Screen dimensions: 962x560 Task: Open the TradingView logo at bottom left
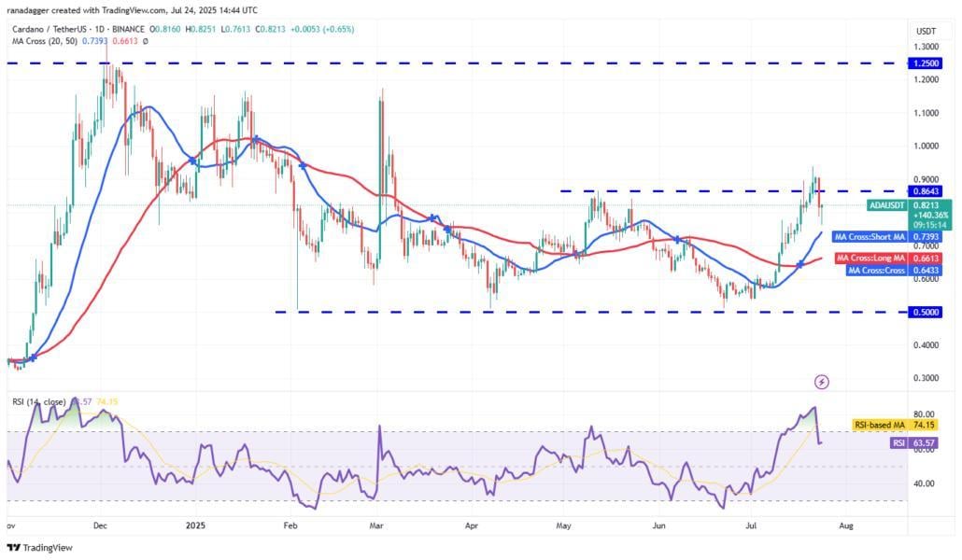click(x=40, y=548)
